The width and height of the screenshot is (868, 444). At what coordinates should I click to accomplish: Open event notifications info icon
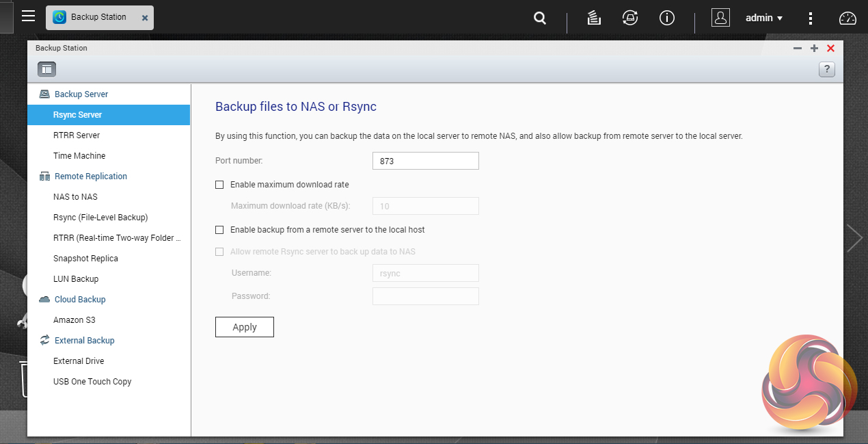pyautogui.click(x=667, y=18)
